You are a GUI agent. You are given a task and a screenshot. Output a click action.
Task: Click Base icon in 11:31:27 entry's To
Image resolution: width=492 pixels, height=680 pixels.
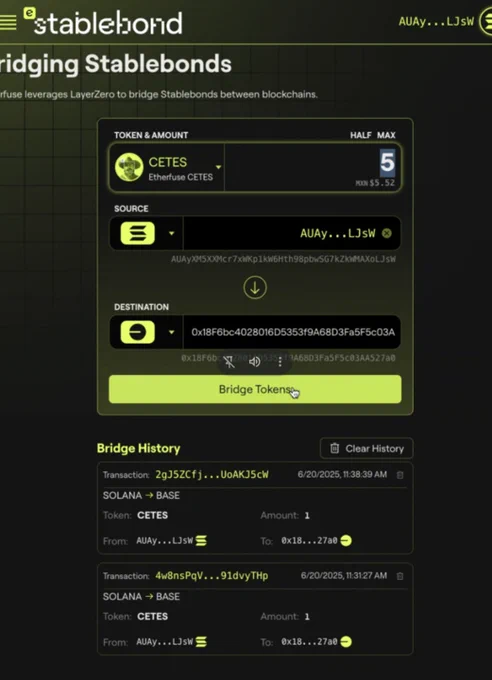(346, 641)
